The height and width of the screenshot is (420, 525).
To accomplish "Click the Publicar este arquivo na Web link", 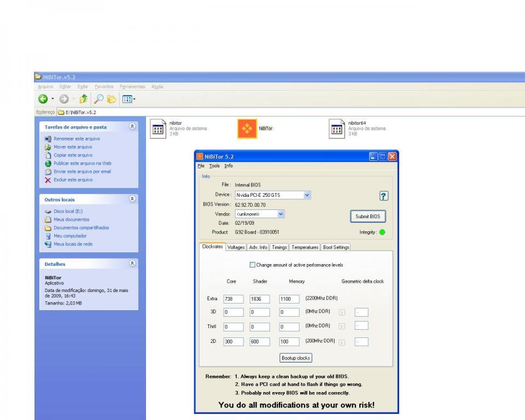I will [x=83, y=164].
